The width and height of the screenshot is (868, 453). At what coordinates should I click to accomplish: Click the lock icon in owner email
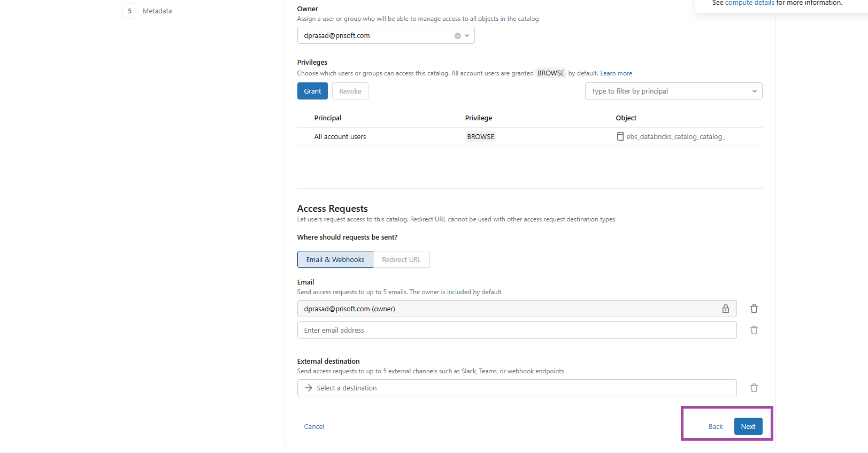coord(725,309)
